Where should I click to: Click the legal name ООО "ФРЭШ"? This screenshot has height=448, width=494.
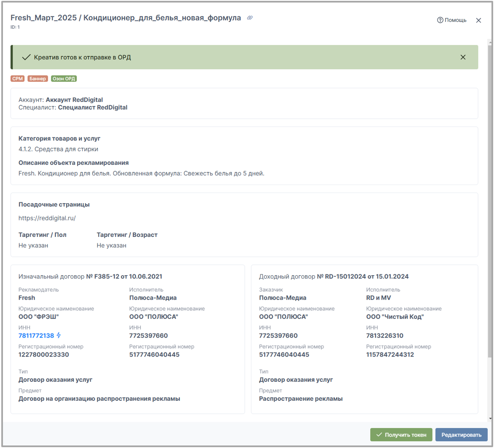point(38,317)
